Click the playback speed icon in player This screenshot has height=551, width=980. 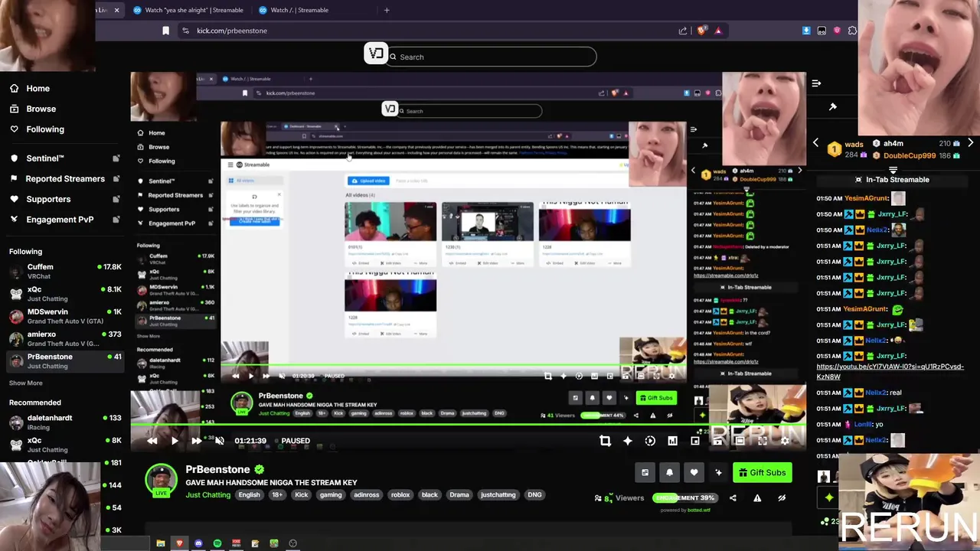(650, 441)
